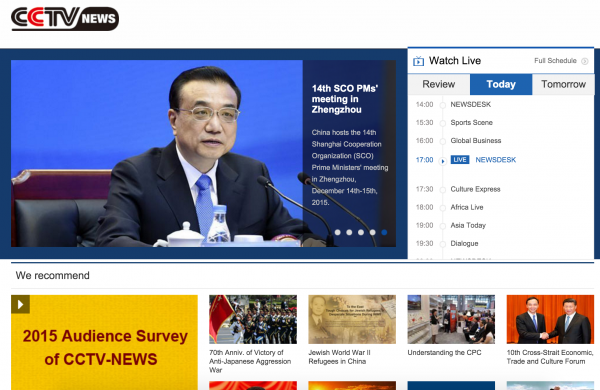Select fifth carousel dot
This screenshot has height=390, width=600.
pos(384,232)
